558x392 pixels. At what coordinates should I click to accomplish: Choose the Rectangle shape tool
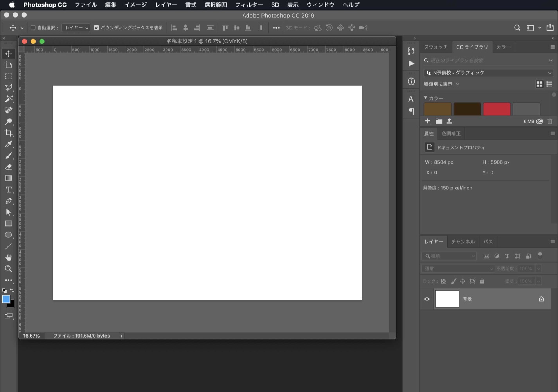(9, 224)
